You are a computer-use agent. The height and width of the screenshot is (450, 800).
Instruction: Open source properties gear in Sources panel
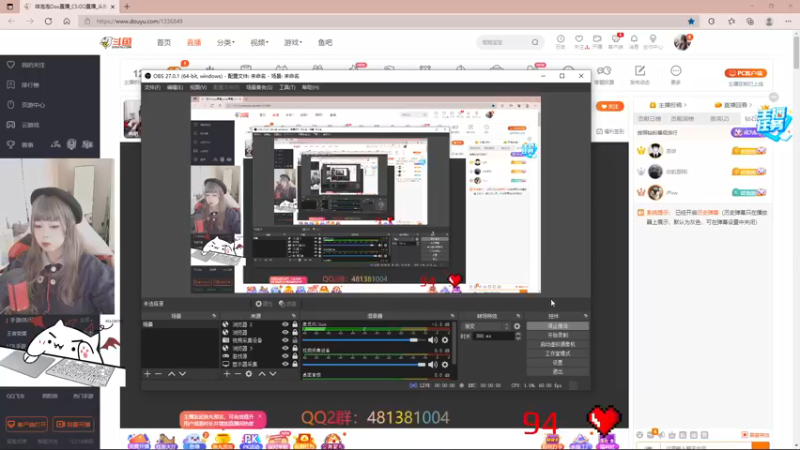248,374
